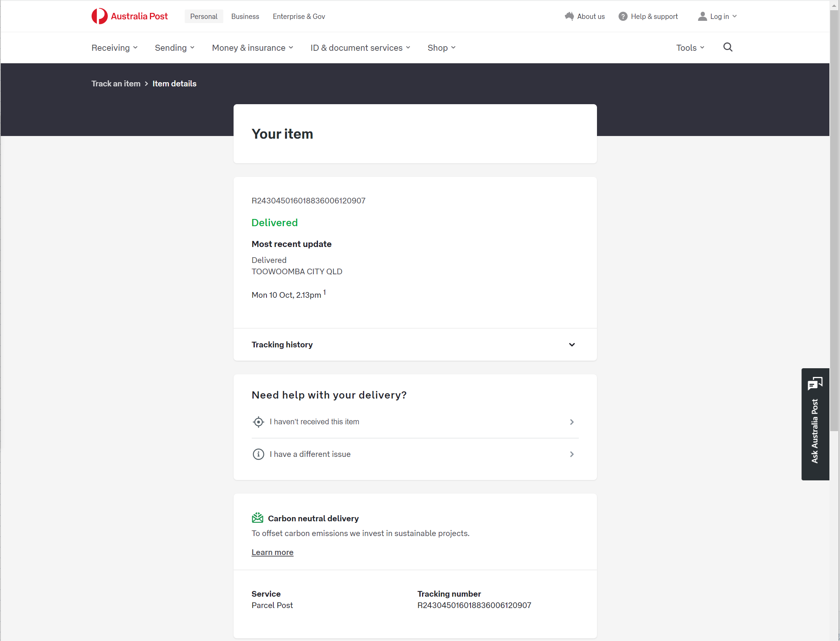
Task: Click the Help & support question icon
Action: (623, 16)
